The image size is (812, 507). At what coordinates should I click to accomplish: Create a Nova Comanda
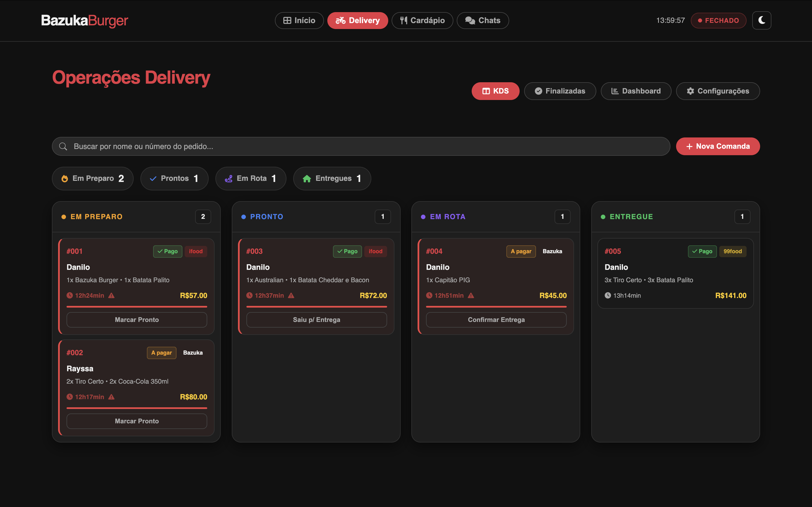pyautogui.click(x=718, y=146)
